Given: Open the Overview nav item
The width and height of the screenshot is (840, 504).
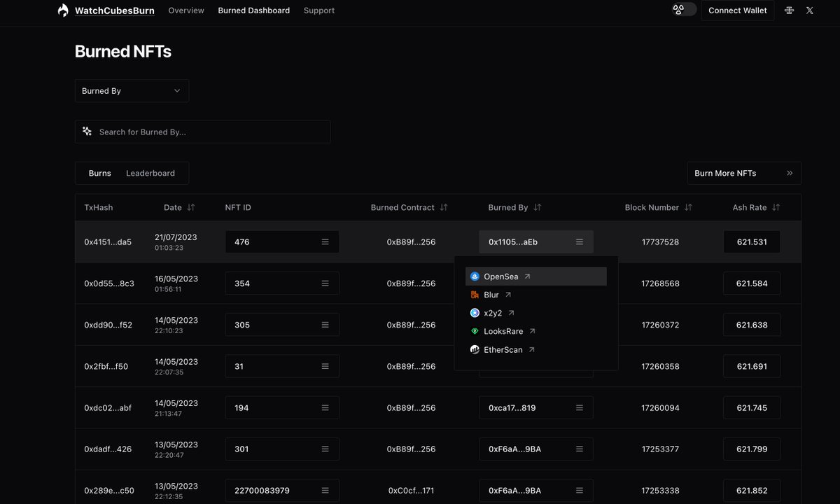Looking at the screenshot, I should [186, 10].
